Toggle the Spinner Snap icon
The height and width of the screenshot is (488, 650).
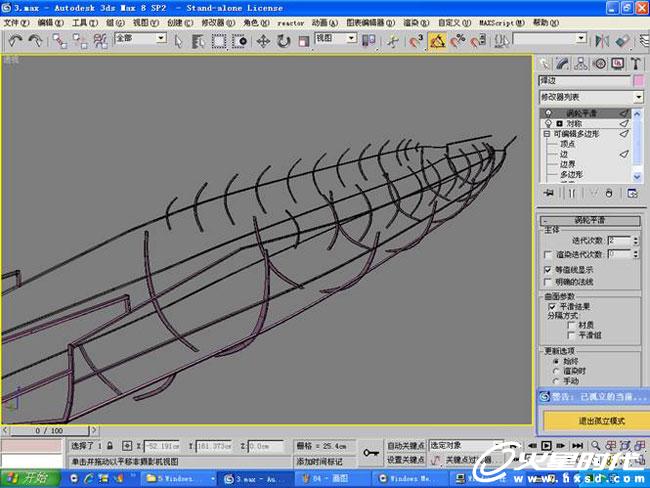tap(478, 41)
